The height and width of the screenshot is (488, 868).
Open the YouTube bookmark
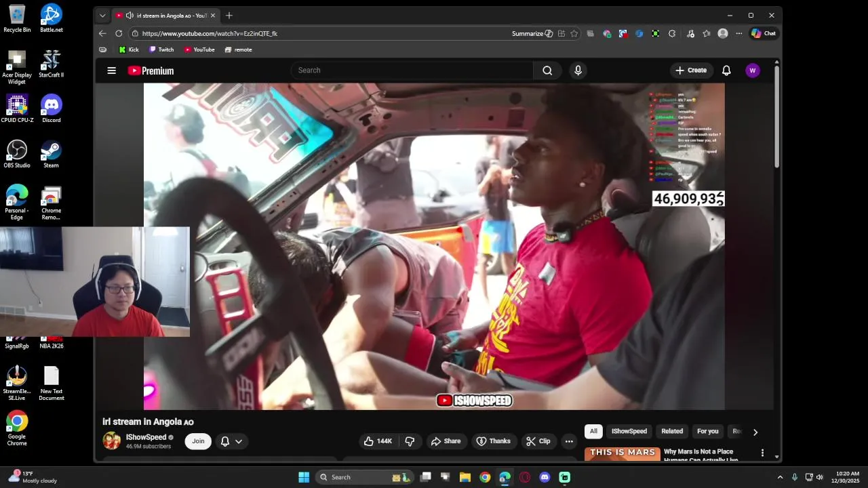point(199,49)
